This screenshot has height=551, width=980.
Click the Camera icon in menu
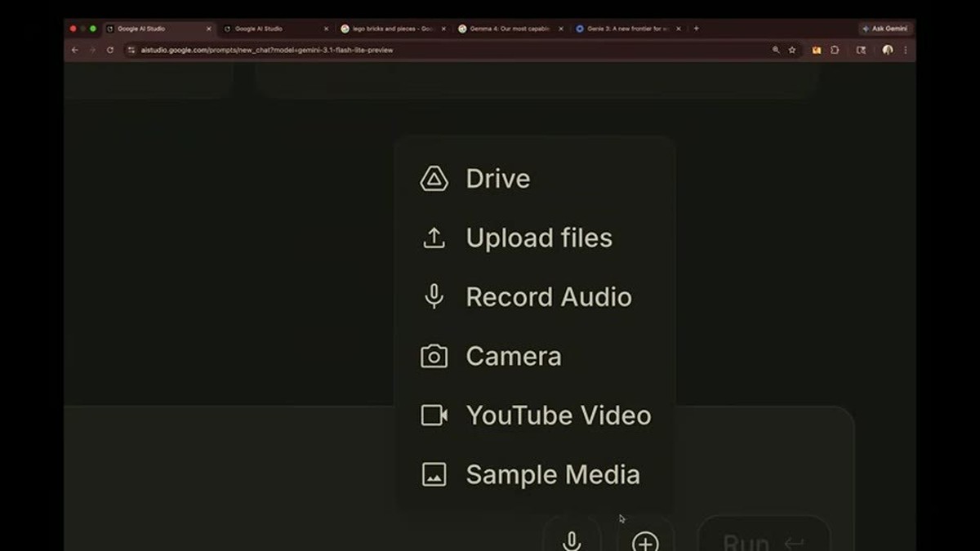[x=434, y=357]
